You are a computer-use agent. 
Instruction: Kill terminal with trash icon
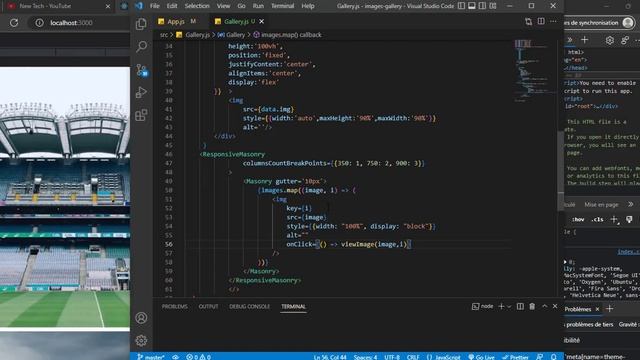point(532,306)
